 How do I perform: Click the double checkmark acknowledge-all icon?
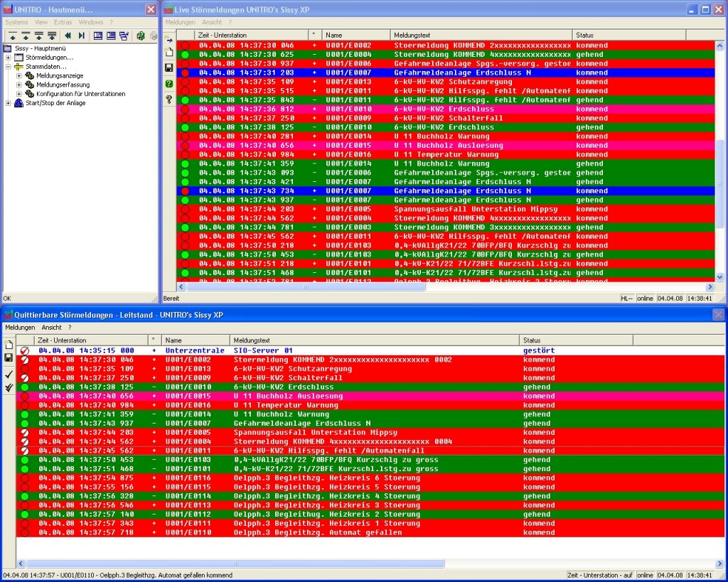[9, 387]
